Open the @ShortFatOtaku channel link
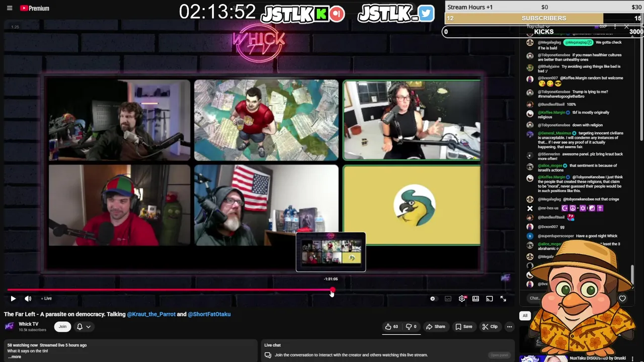The image size is (644, 362). [x=209, y=314]
